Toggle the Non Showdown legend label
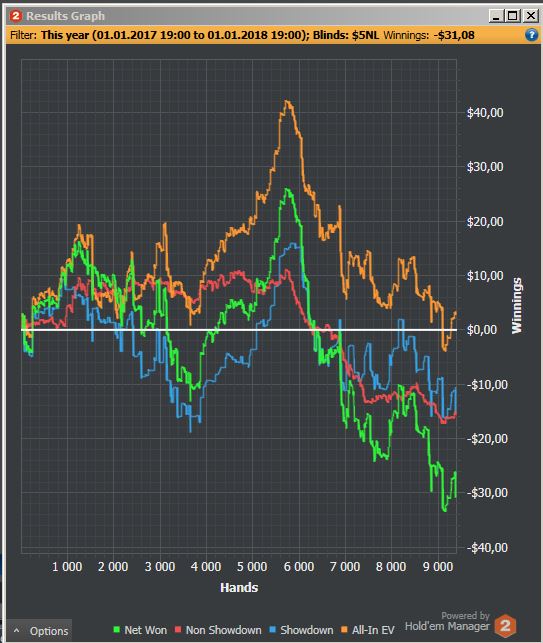The width and height of the screenshot is (543, 643). coord(224,630)
